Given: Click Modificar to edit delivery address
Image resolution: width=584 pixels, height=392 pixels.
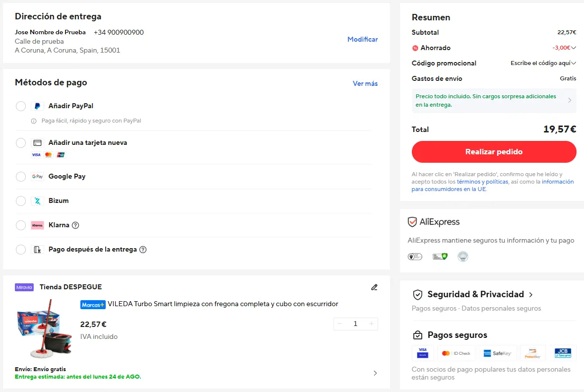Looking at the screenshot, I should tap(362, 40).
